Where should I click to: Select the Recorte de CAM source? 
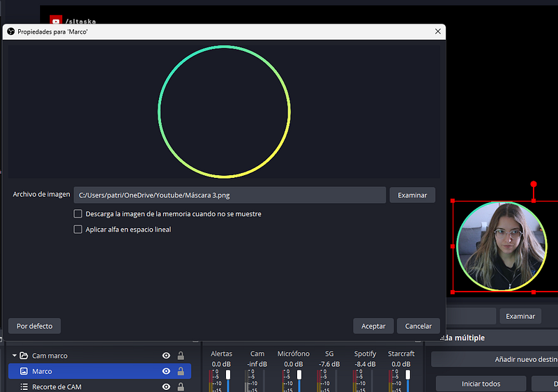pos(100,386)
